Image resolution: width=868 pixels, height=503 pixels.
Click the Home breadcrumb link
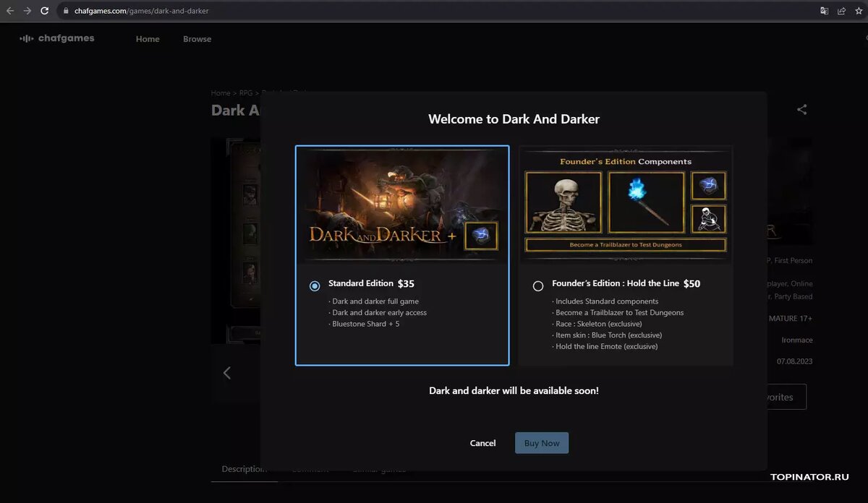[x=221, y=93]
